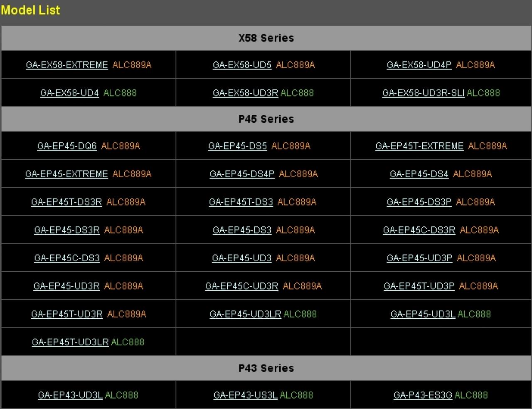Open the GA-P43-ES3G link
Viewport: 532px width, 409px height.
pyautogui.click(x=423, y=395)
